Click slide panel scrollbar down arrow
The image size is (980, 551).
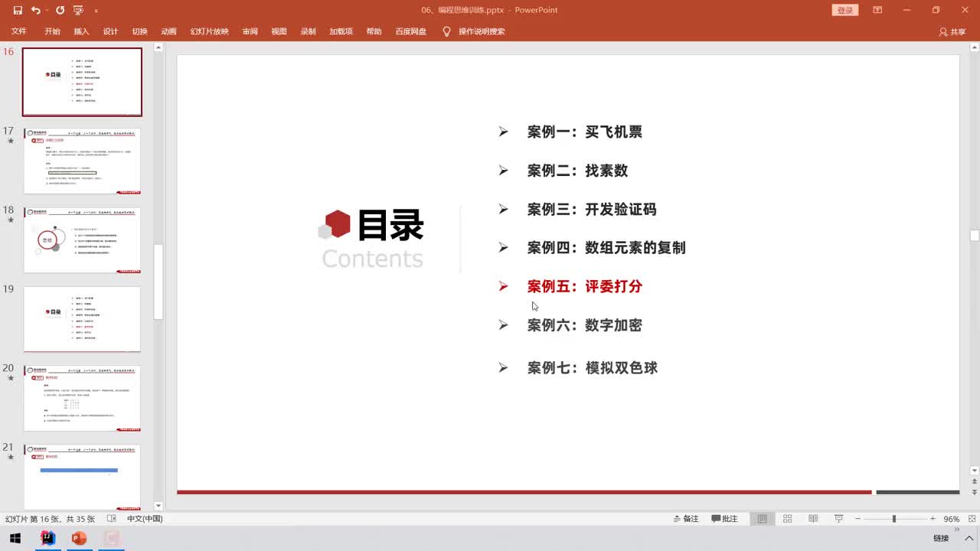tap(158, 506)
